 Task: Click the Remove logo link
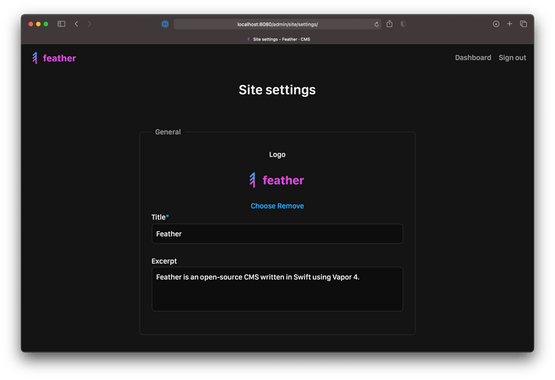[x=291, y=206]
